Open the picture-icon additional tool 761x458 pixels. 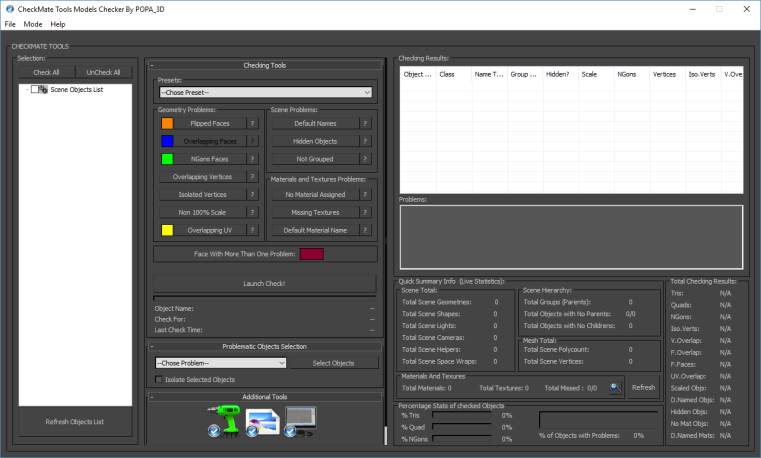click(x=262, y=422)
